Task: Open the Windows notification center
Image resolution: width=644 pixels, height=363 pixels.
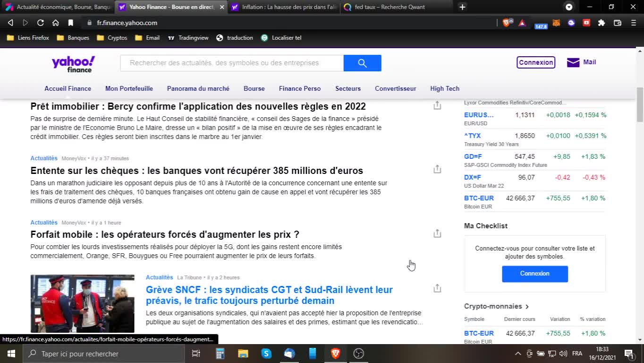Action: coord(629,354)
